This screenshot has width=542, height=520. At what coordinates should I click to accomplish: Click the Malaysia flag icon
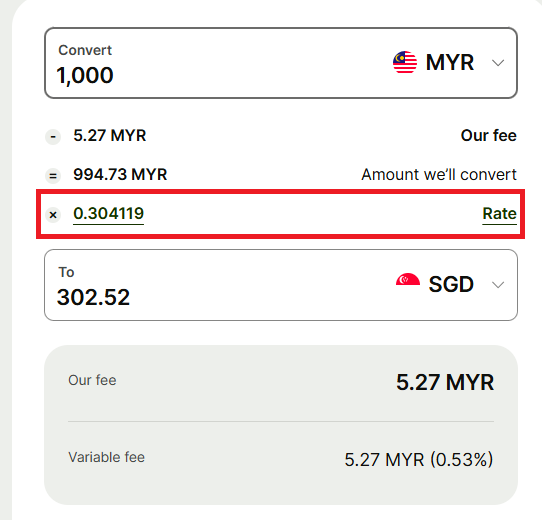click(405, 63)
